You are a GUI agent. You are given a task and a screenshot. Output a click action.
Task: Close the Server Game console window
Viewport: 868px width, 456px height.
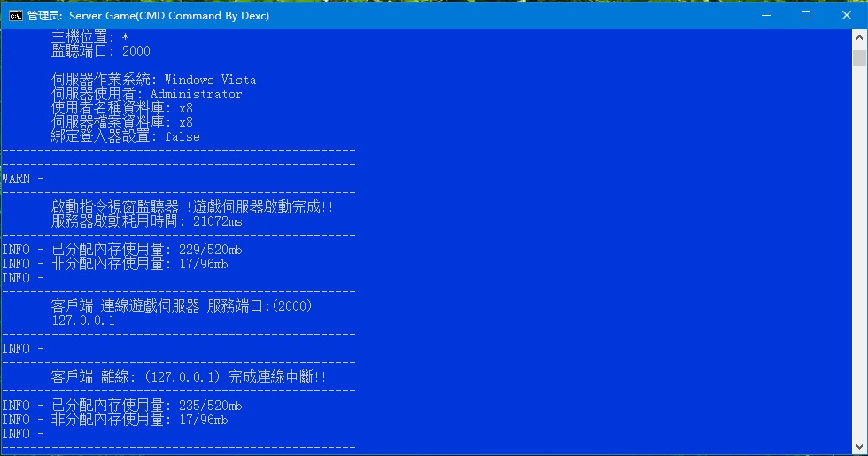[847, 16]
